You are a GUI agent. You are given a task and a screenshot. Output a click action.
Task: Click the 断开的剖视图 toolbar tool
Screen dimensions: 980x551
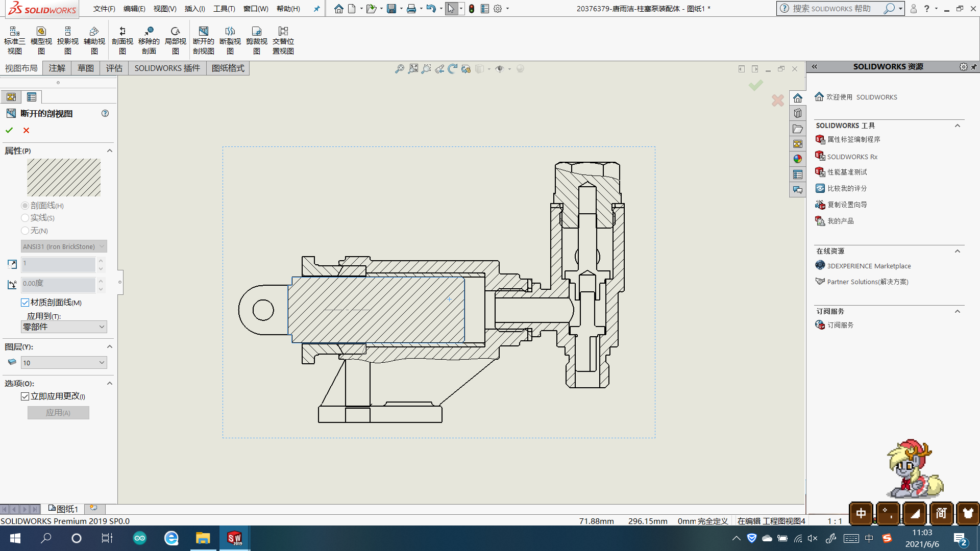pos(204,41)
